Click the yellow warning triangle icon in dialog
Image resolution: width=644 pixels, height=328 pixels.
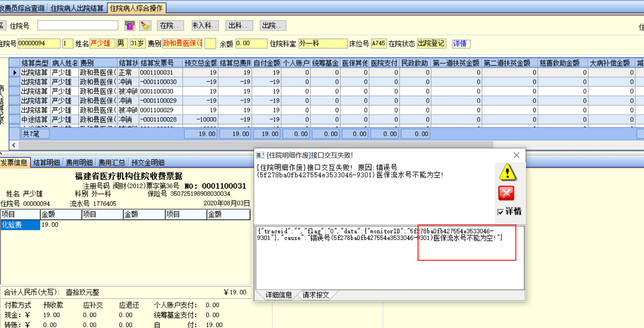(508, 172)
